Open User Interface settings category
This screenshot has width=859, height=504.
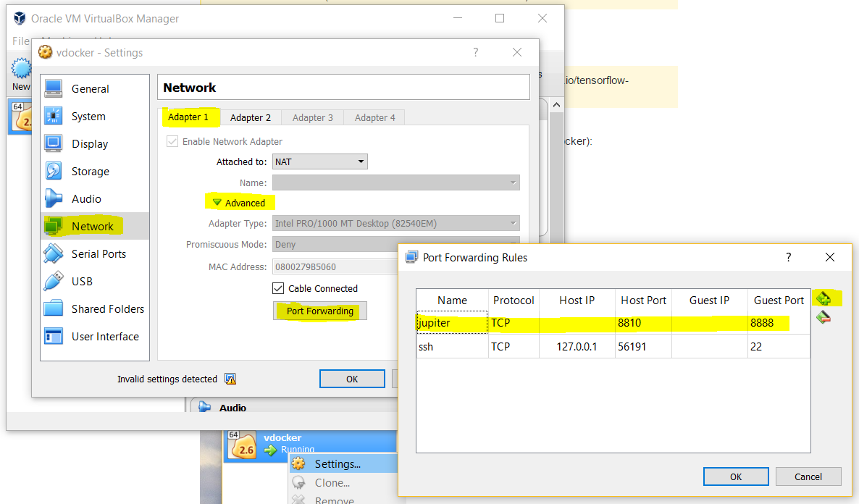pyautogui.click(x=94, y=337)
